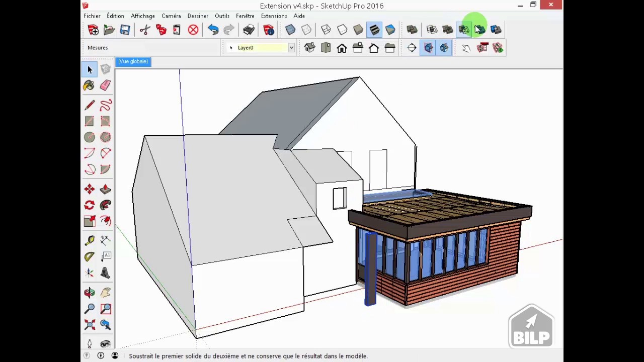The width and height of the screenshot is (644, 362).
Task: Select the Rotate tool
Action: point(89,205)
